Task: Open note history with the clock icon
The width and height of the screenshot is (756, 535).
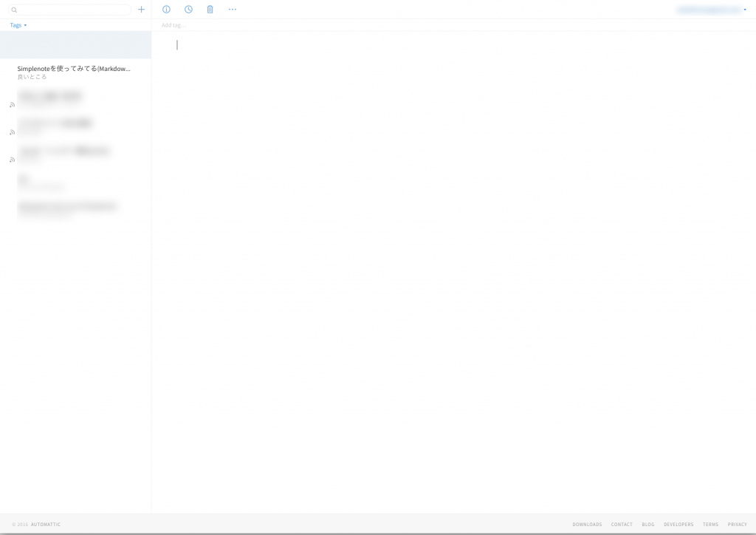Action: (188, 10)
